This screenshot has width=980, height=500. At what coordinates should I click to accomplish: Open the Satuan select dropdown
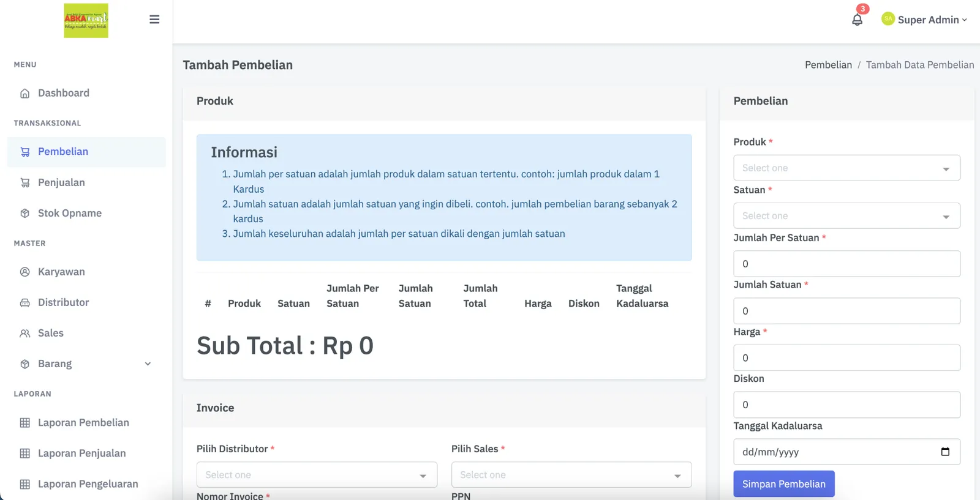coord(846,215)
